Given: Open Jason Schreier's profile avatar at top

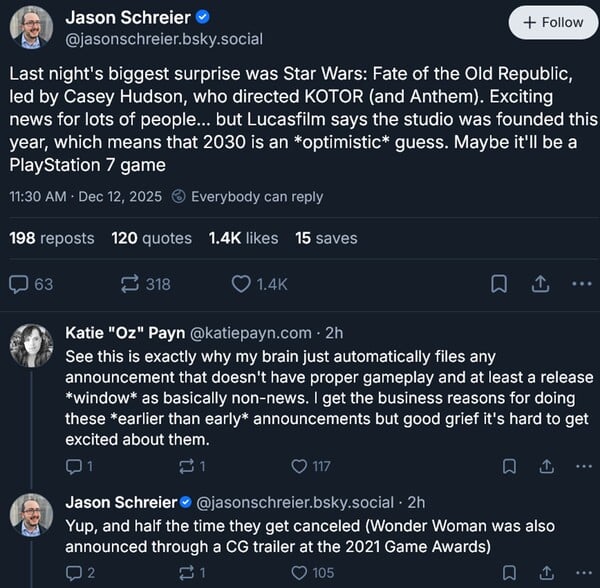Looking at the screenshot, I should (31, 26).
